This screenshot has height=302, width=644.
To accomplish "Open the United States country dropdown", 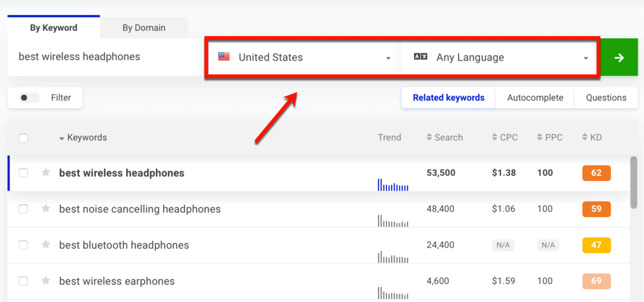I will point(303,57).
